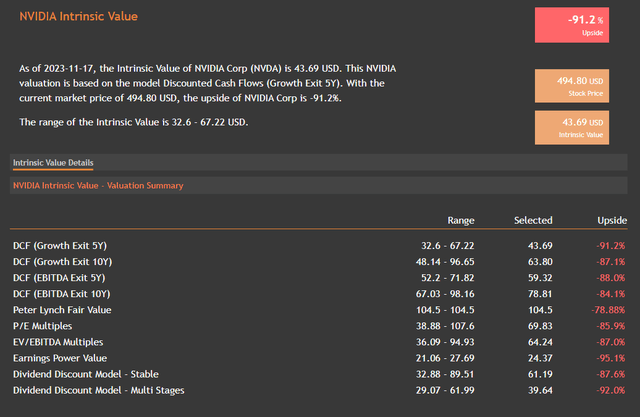This screenshot has height=417, width=640.
Task: Click selected value 64.24
Action: pyautogui.click(x=540, y=342)
